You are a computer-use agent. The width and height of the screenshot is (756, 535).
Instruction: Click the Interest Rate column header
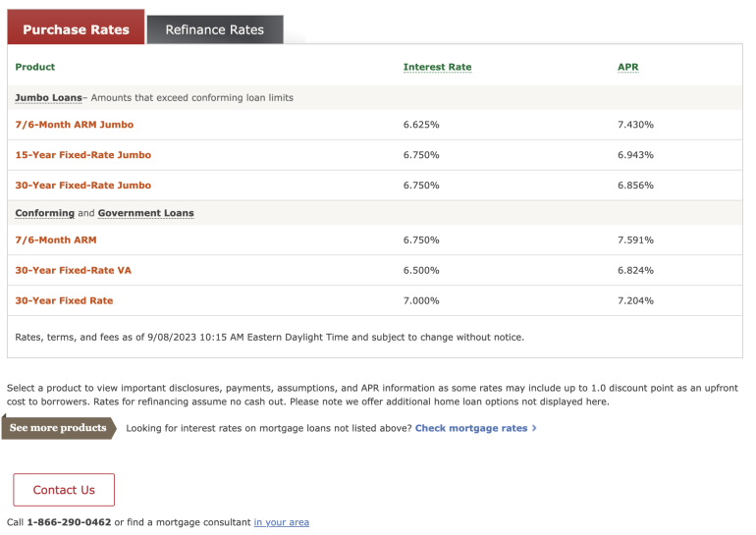point(437,67)
